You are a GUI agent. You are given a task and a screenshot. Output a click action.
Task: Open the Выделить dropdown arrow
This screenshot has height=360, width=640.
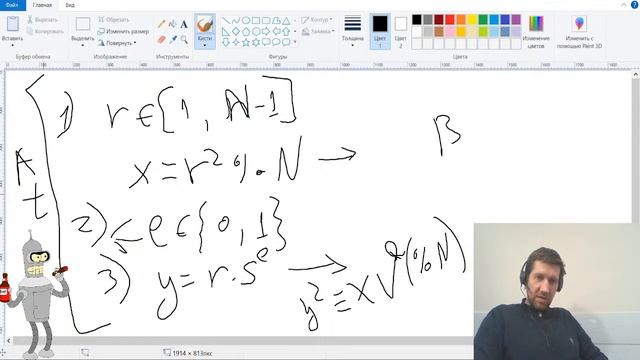[83, 45]
